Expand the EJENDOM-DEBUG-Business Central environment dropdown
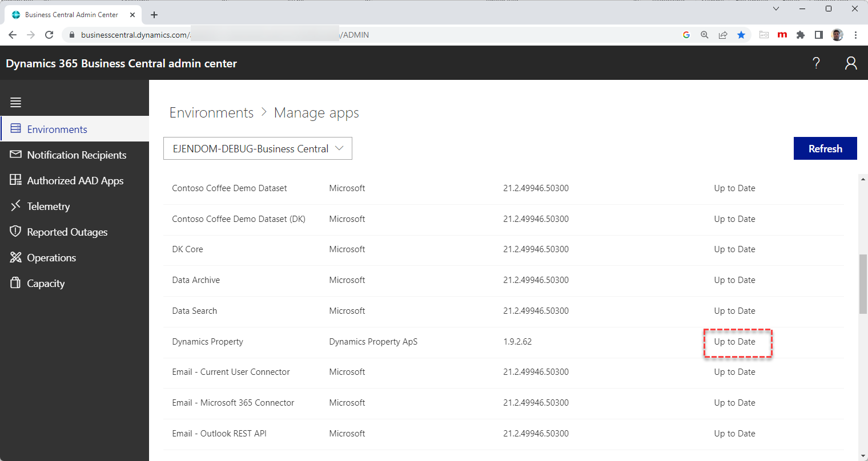The width and height of the screenshot is (868, 461). point(258,148)
